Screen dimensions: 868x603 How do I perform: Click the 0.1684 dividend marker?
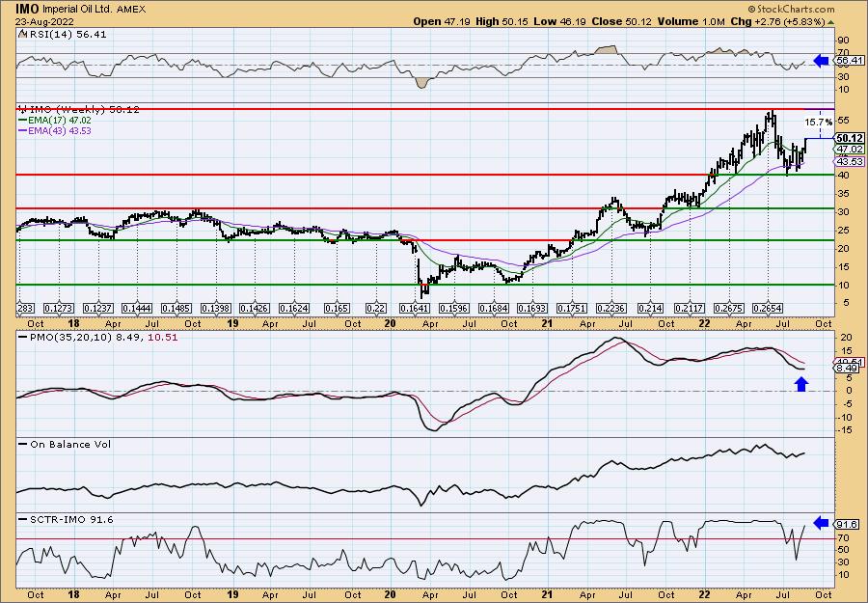(x=493, y=308)
